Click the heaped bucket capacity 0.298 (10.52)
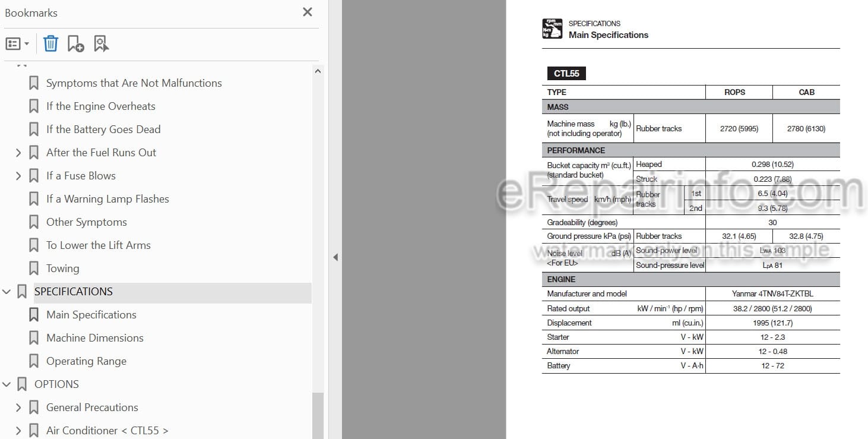868x439 pixels. [772, 165]
